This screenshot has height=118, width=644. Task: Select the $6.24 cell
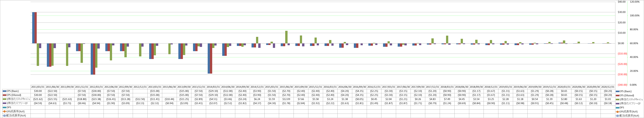257,99
